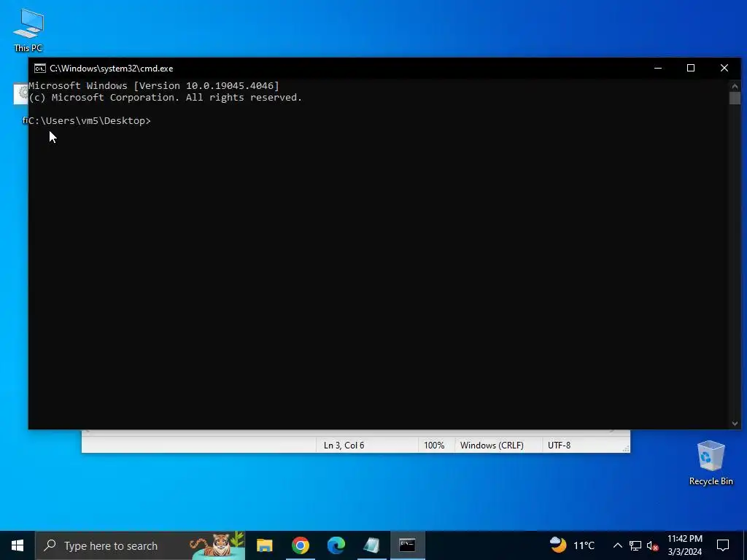
Task: Click the Microsoft Windows version line
Action: [x=154, y=86]
